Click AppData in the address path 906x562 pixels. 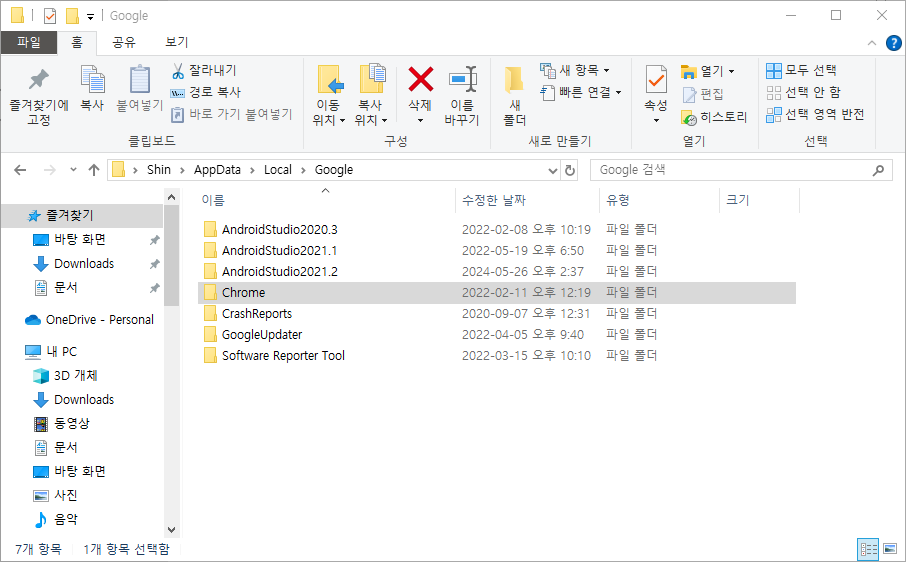pyautogui.click(x=217, y=170)
